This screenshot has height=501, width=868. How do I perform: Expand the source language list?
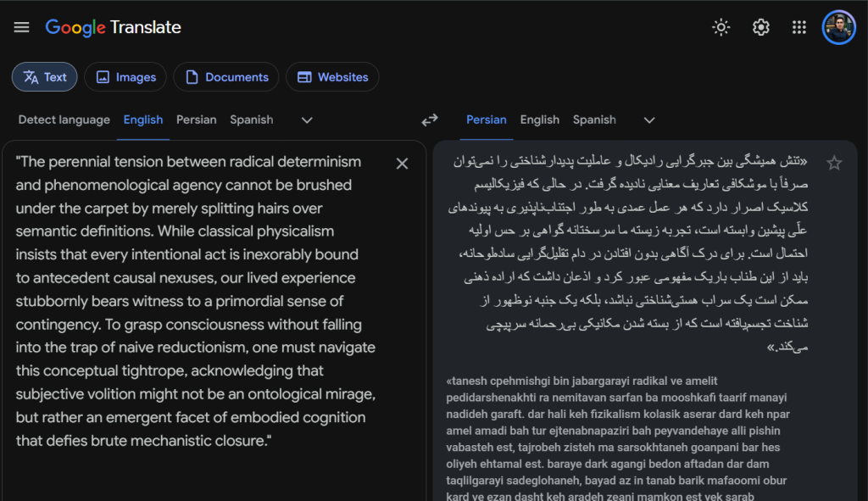307,120
